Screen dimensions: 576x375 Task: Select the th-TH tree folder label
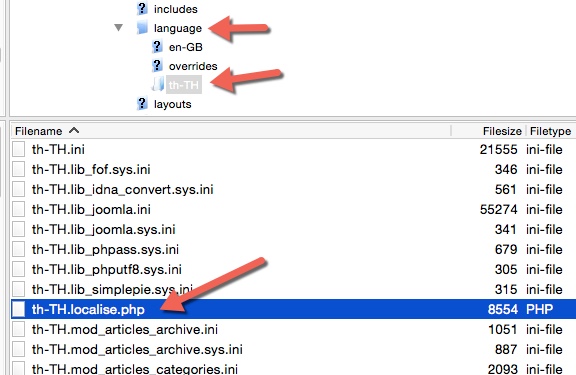point(184,85)
